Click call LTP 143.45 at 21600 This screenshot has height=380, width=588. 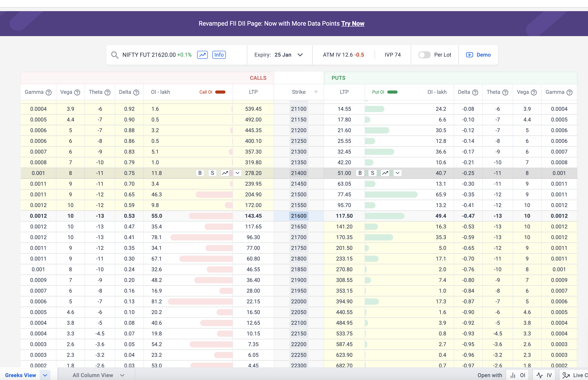253,216
